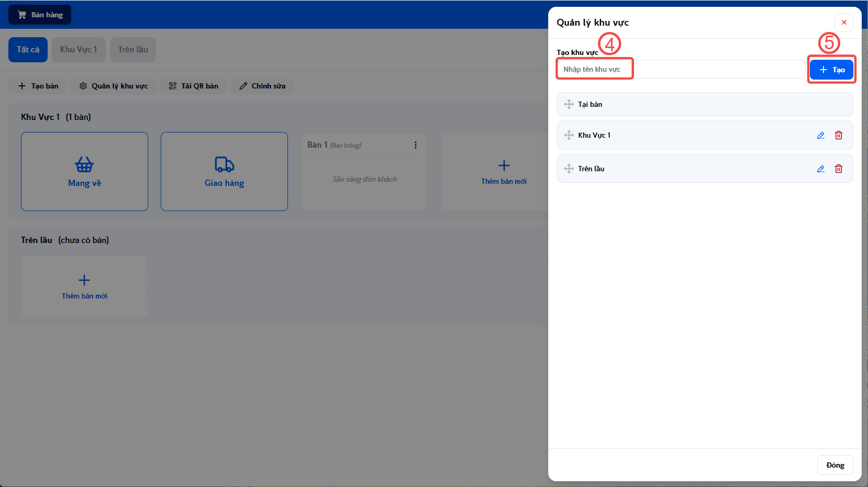Click the move handle icon for Trên lầu
This screenshot has width=868, height=487.
tap(569, 169)
